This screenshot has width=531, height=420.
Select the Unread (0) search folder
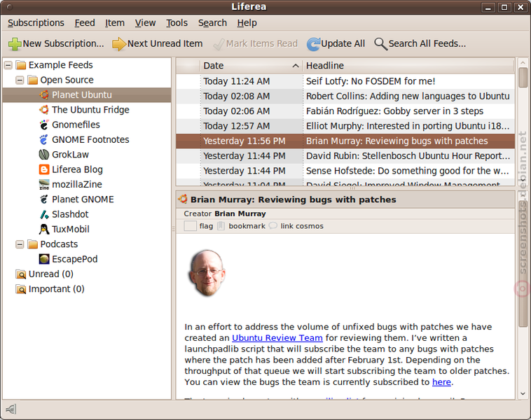coord(51,274)
